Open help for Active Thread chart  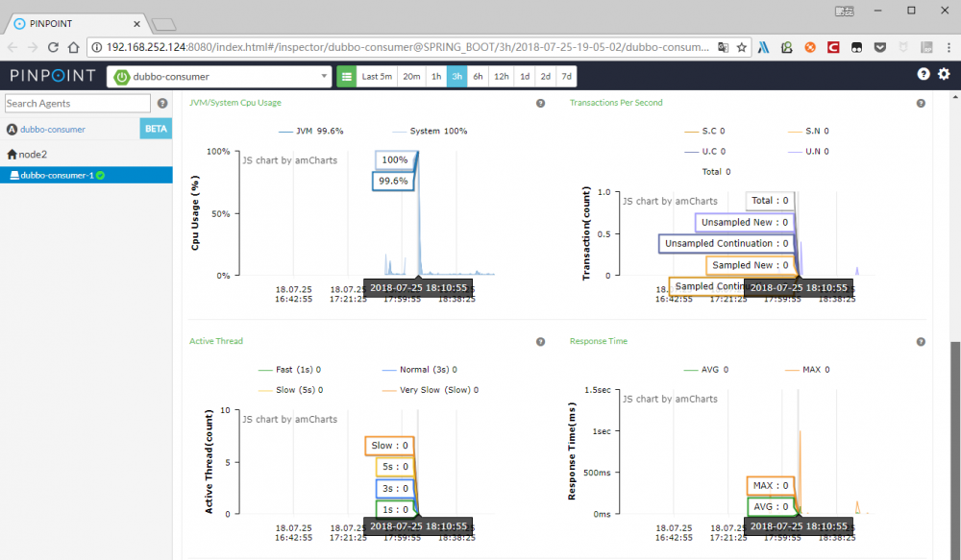[540, 342]
